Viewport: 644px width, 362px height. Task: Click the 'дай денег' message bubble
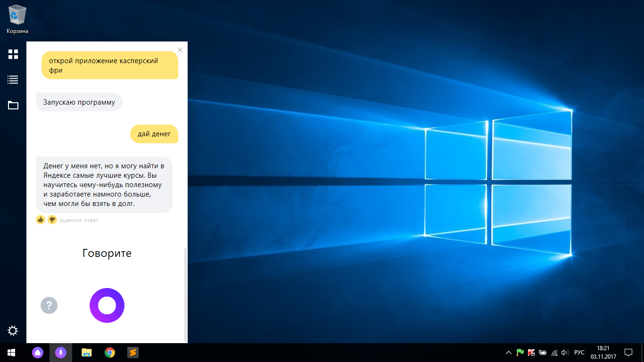click(154, 134)
